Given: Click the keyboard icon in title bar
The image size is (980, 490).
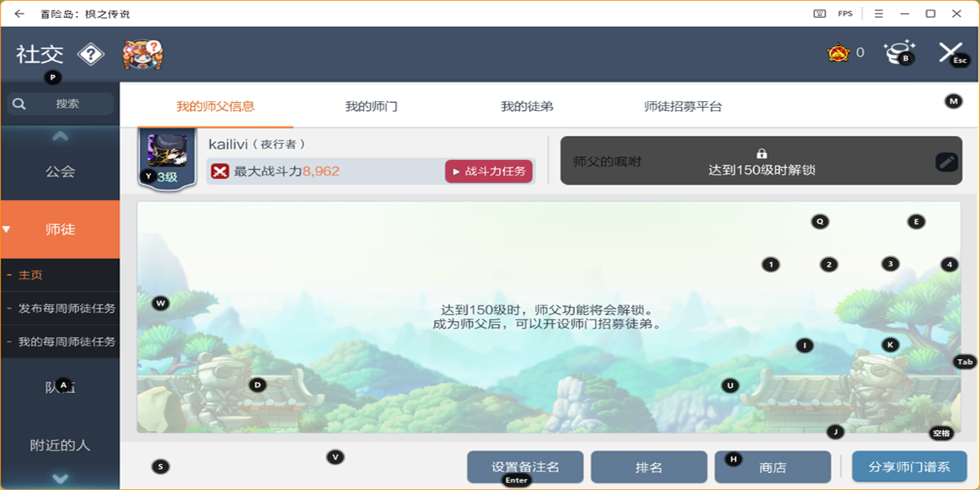Looking at the screenshot, I should pyautogui.click(x=819, y=14).
